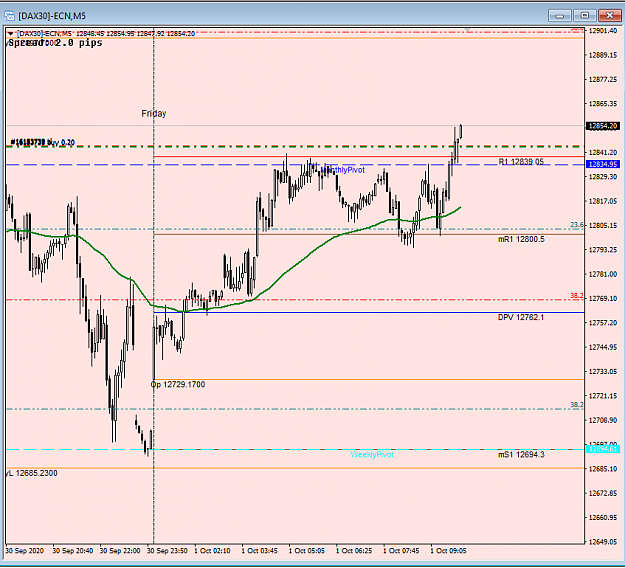Click the Friday day separator label
This screenshot has width=625, height=568.
coord(153,114)
